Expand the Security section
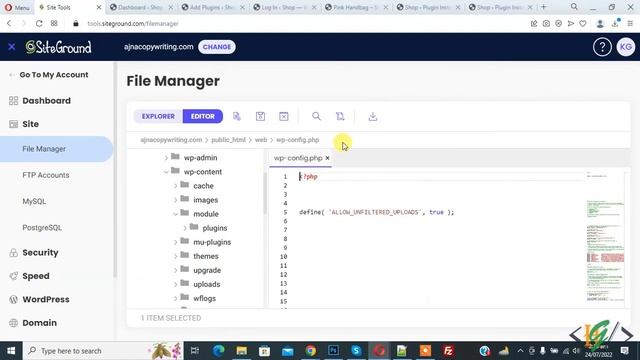This screenshot has width=640, height=360. pyautogui.click(x=40, y=253)
